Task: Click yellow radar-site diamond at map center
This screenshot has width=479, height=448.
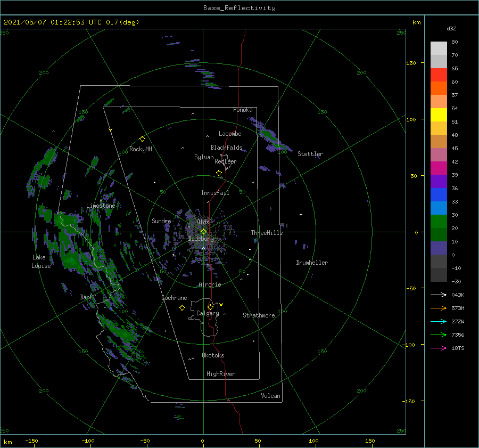Action: (203, 232)
